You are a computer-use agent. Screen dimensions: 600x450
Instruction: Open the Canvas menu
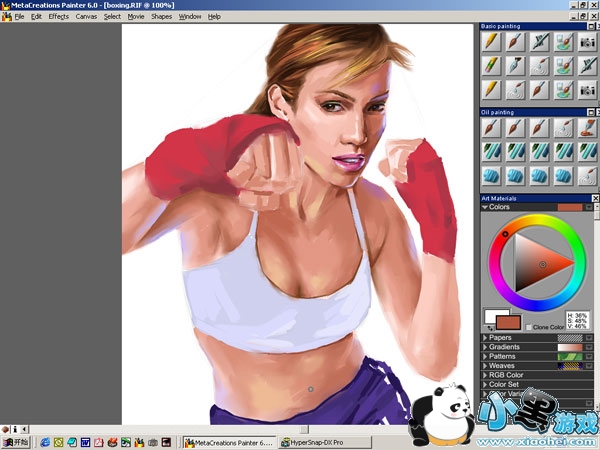87,17
